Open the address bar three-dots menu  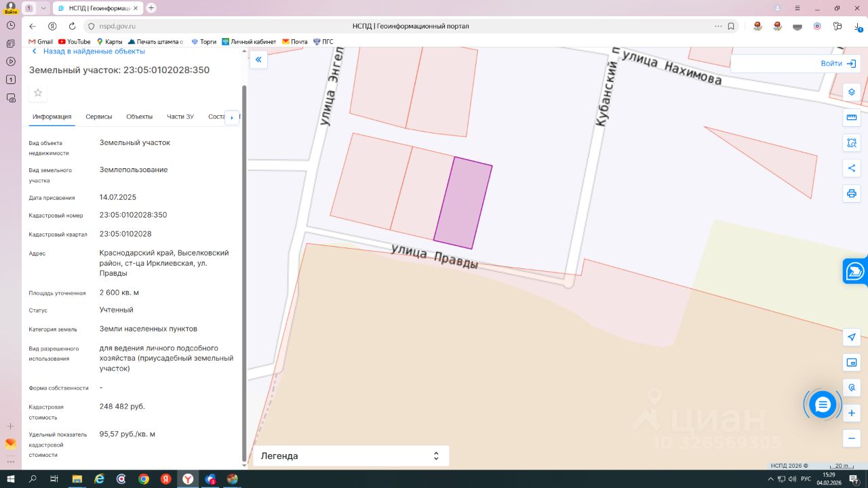click(718, 26)
